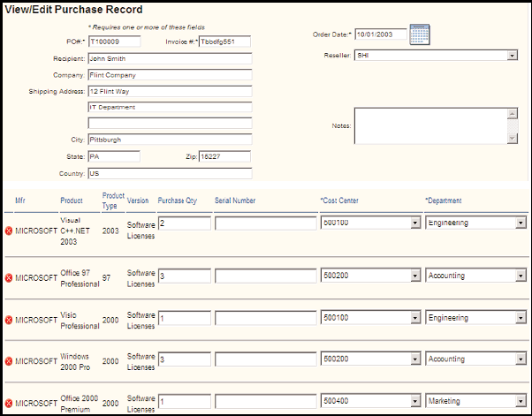Click Serial Number field for Office 97 Professional
Image resolution: width=532 pixels, height=416 pixels.
pyautogui.click(x=266, y=276)
